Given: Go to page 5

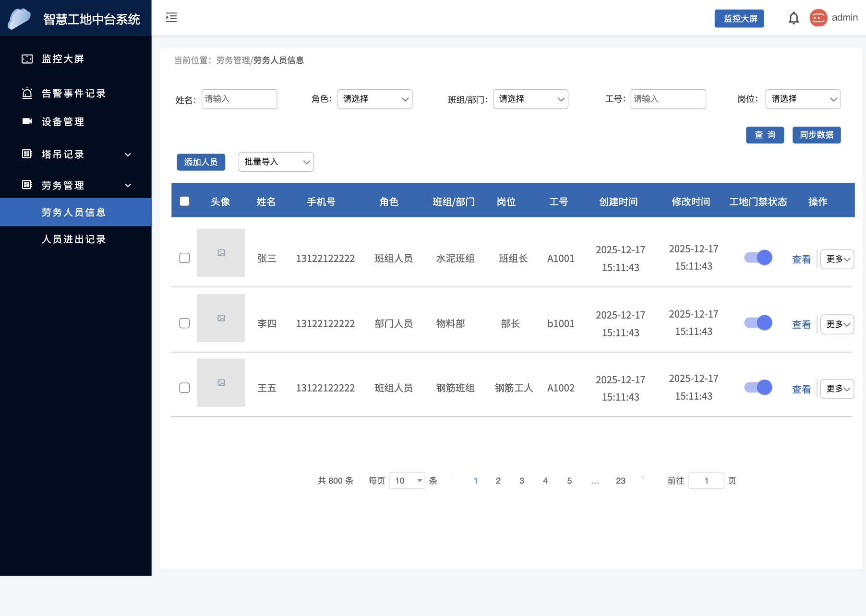Looking at the screenshot, I should tap(569, 481).
